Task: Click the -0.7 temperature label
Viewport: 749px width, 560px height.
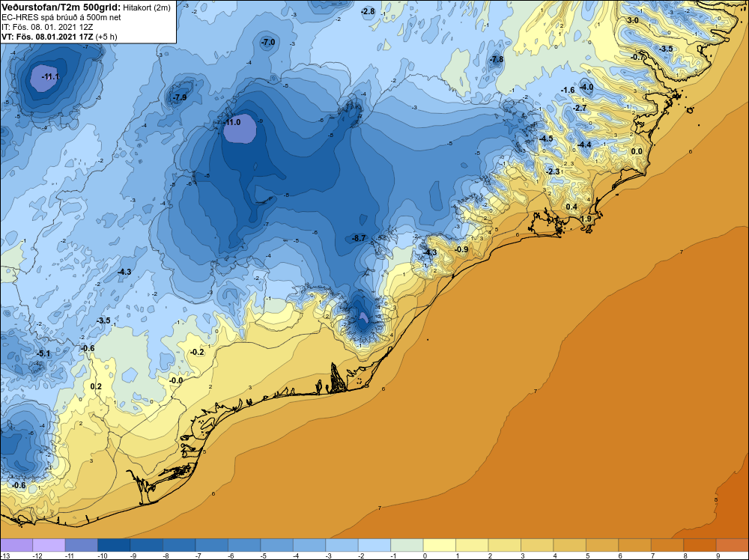Action: coord(637,57)
